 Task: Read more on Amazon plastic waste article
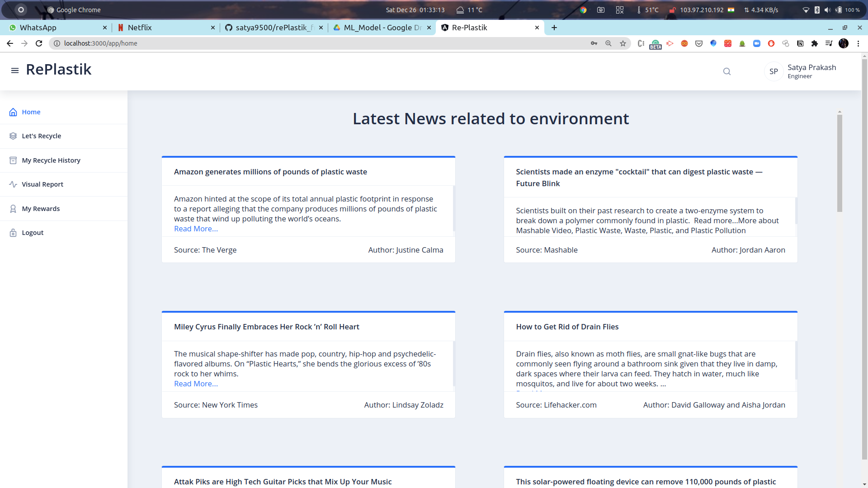point(196,229)
